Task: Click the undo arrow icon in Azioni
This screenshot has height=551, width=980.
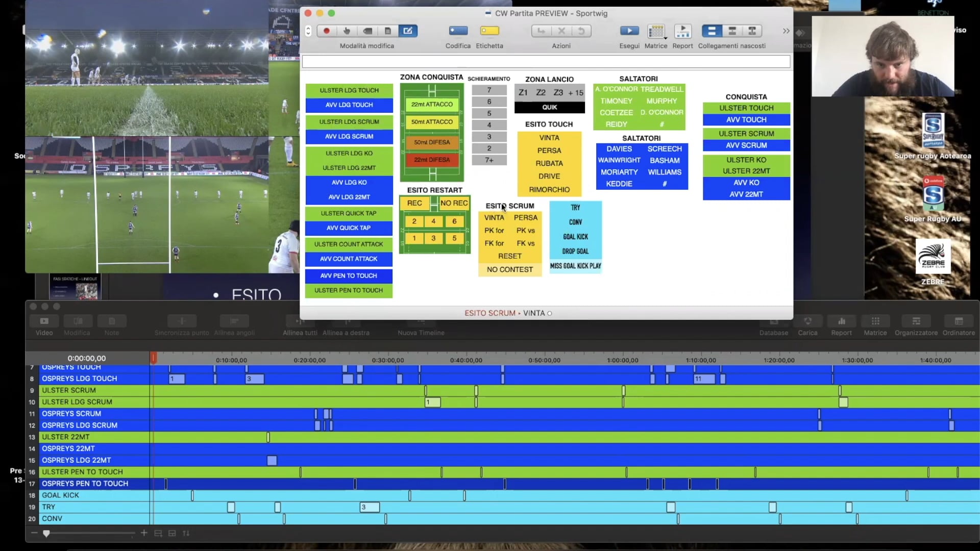Action: (x=581, y=31)
